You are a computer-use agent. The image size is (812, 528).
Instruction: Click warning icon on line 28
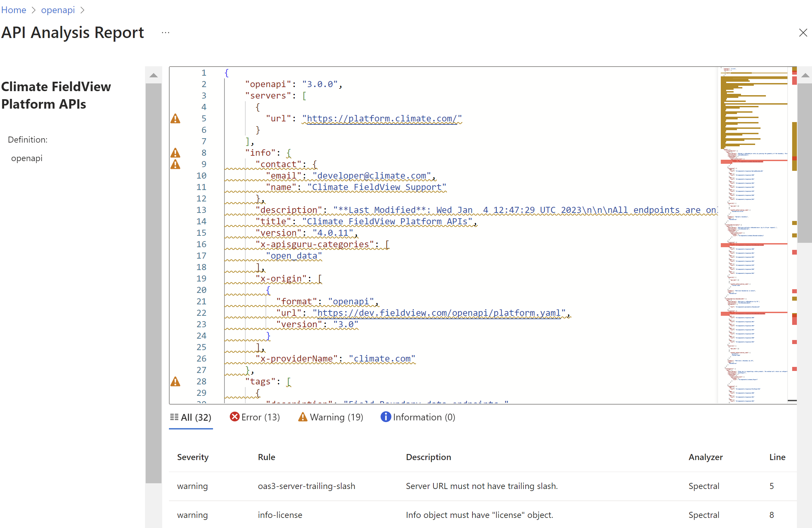point(175,381)
